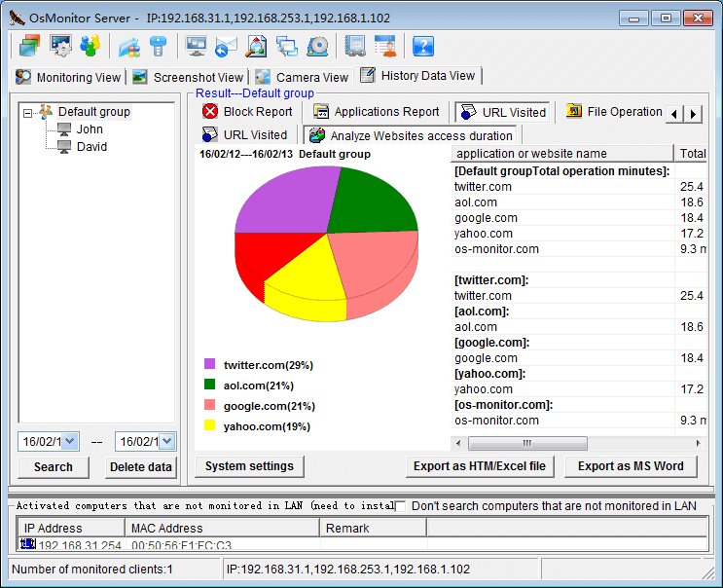
Task: Click the computer icon next to John
Action: click(64, 129)
